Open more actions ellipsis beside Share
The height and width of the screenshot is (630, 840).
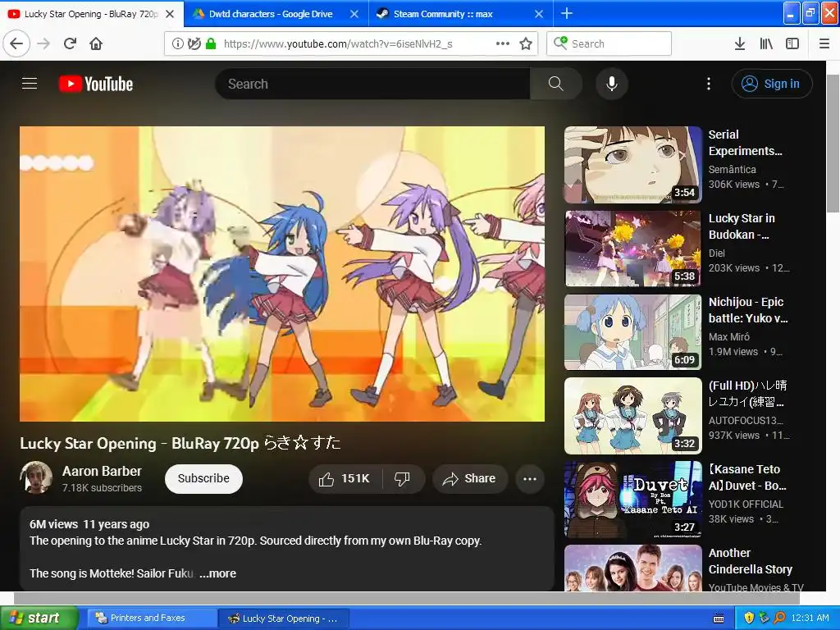coord(530,478)
